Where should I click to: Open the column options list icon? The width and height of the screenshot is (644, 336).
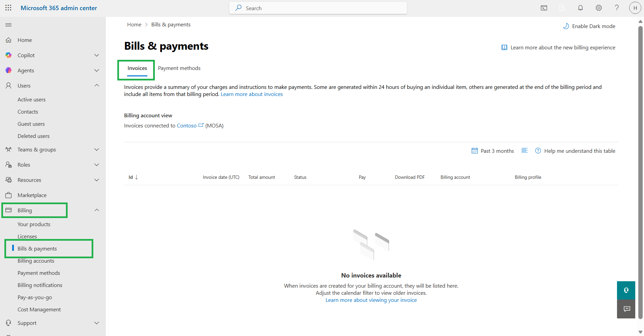(525, 150)
